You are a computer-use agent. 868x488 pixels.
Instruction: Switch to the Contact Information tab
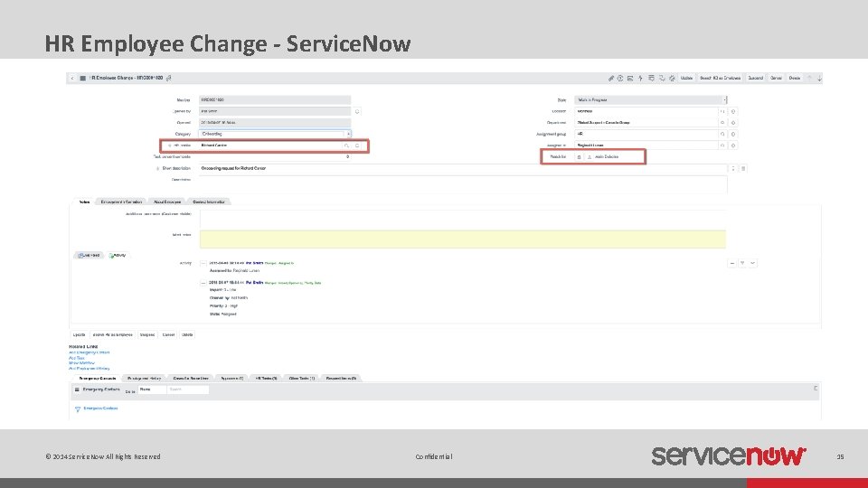click(209, 202)
